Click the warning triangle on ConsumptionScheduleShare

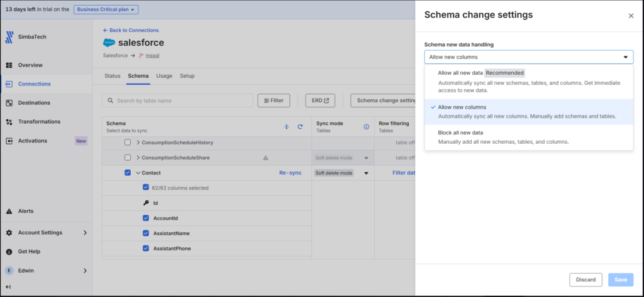pos(266,158)
